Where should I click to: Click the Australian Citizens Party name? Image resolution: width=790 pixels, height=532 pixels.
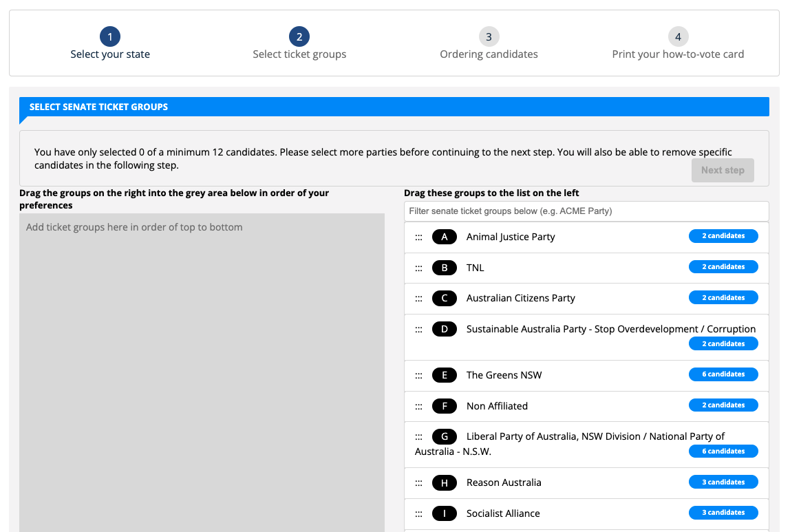click(520, 298)
